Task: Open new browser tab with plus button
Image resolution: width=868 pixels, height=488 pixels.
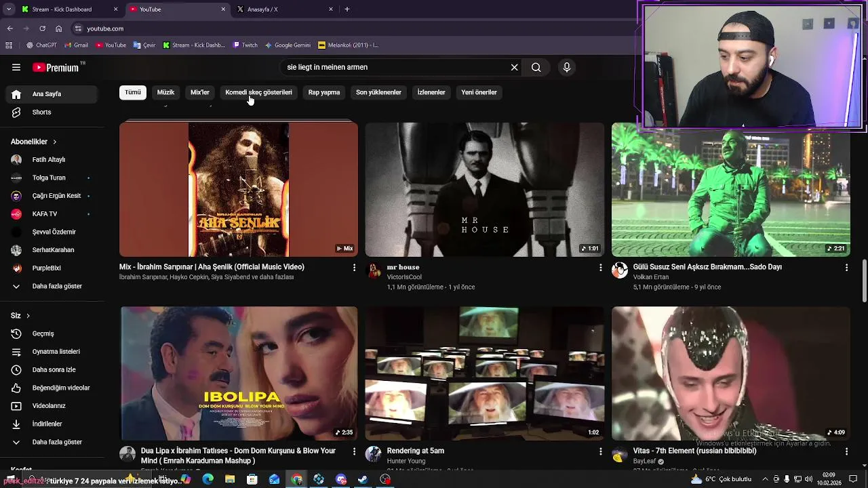Action: pos(347,9)
